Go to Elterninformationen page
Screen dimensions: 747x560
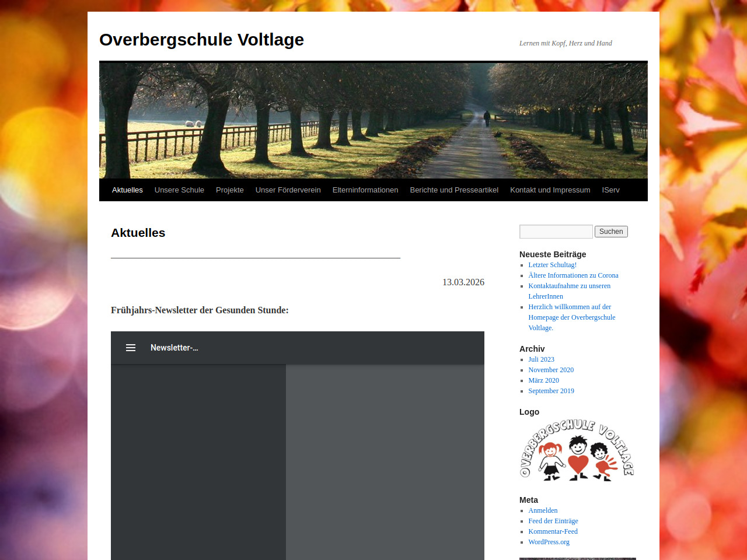pos(365,190)
